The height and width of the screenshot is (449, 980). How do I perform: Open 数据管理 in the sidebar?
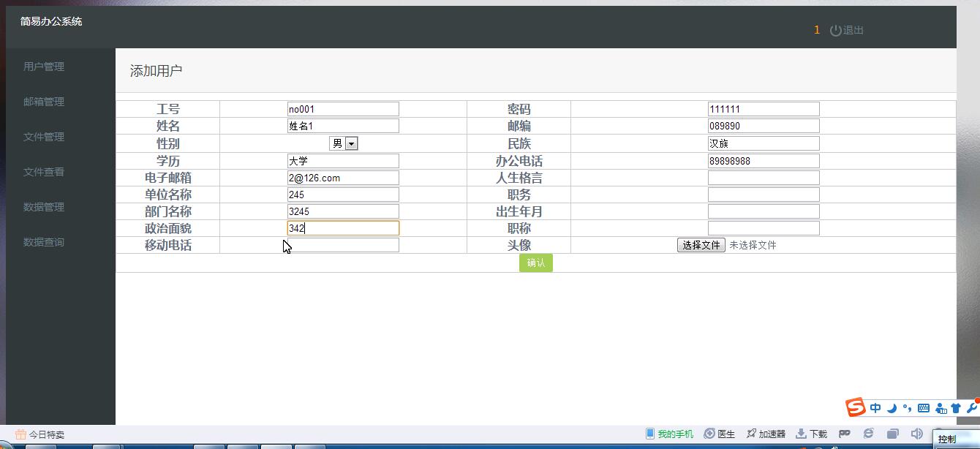pyautogui.click(x=44, y=207)
